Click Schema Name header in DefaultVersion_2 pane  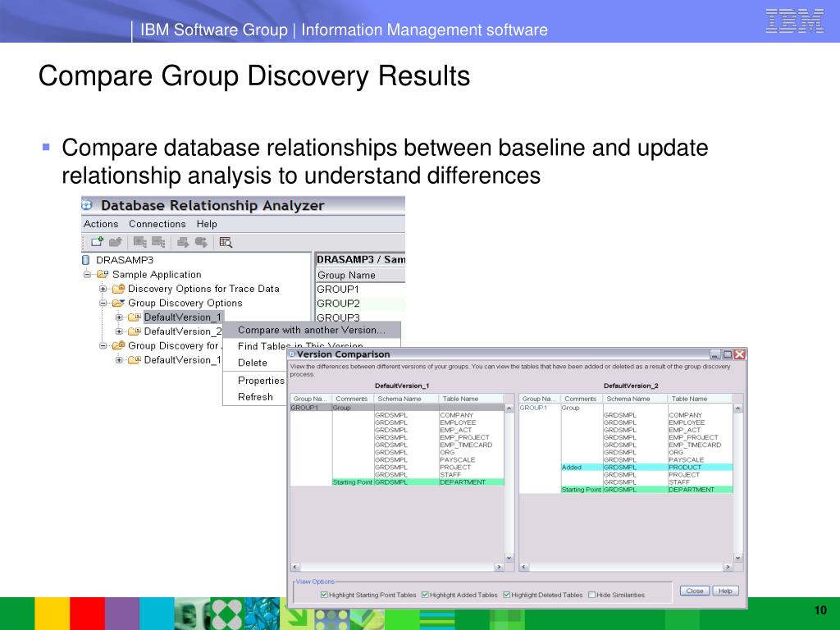click(x=636, y=399)
